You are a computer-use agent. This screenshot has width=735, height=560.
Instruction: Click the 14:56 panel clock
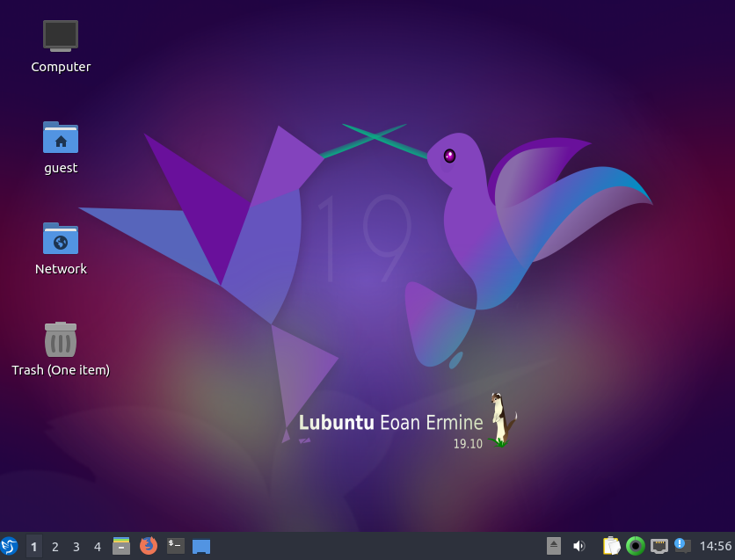716,546
